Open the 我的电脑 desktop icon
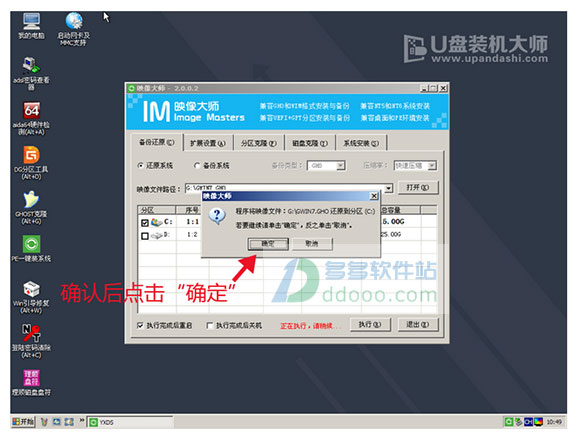The width and height of the screenshot is (580, 440). [31, 25]
